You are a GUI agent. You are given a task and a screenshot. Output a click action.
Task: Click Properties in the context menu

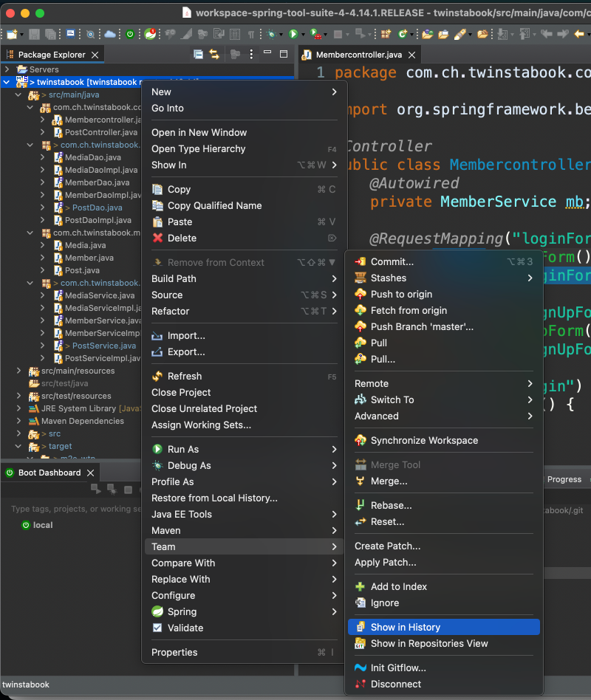click(x=244, y=652)
